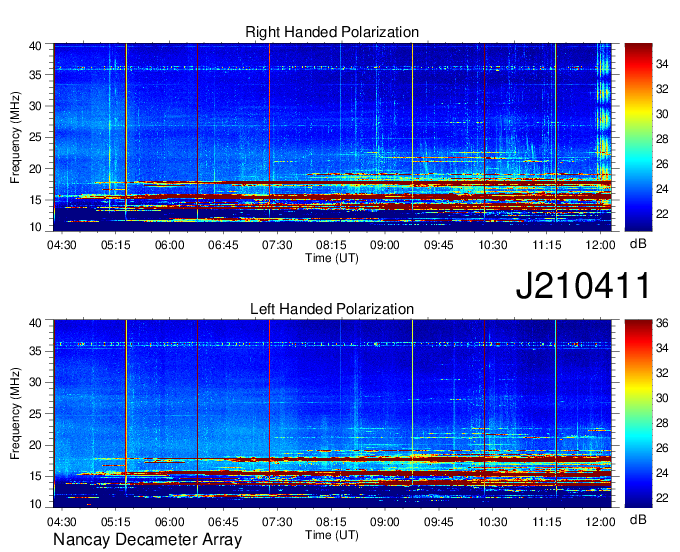680x552 pixels.
Task: Click the 10:30 time tick in bottom plot
Action: click(x=493, y=522)
